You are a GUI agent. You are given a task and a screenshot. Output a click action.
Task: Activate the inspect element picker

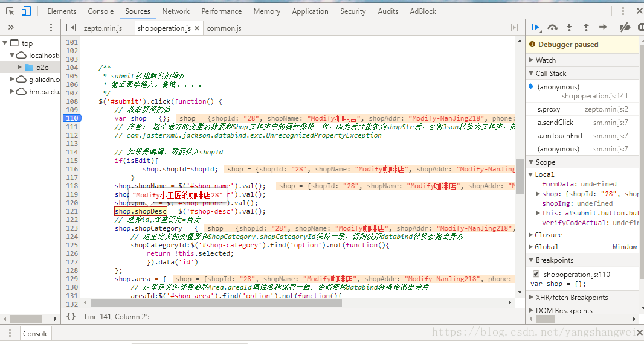[x=9, y=11]
